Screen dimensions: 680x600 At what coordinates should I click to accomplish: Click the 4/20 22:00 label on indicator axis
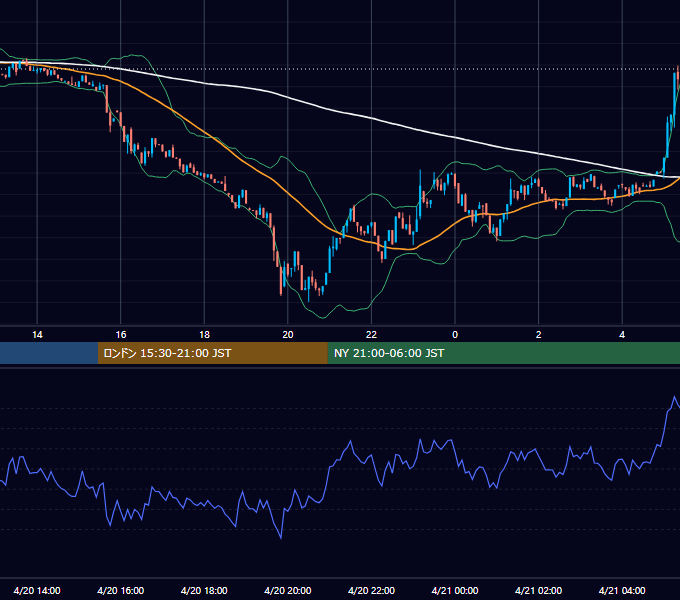click(371, 590)
